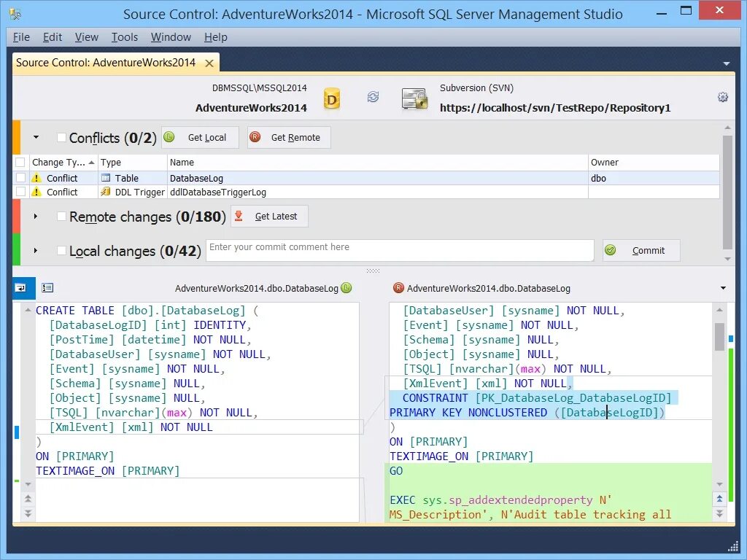The height and width of the screenshot is (560, 747).
Task: Check the Local changes checkbox
Action: tap(62, 251)
